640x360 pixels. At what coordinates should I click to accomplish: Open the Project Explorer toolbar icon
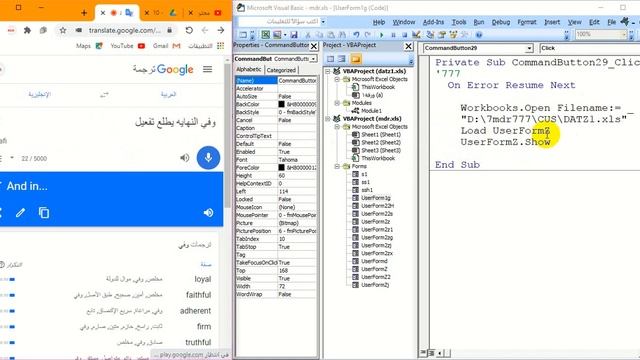(x=430, y=35)
